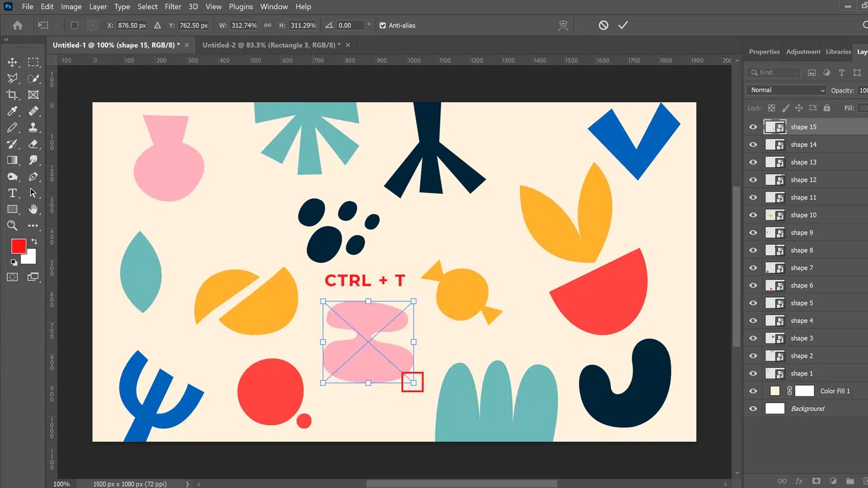Viewport: 868px width, 488px height.
Task: Select the History Brush tool
Action: coord(12,144)
